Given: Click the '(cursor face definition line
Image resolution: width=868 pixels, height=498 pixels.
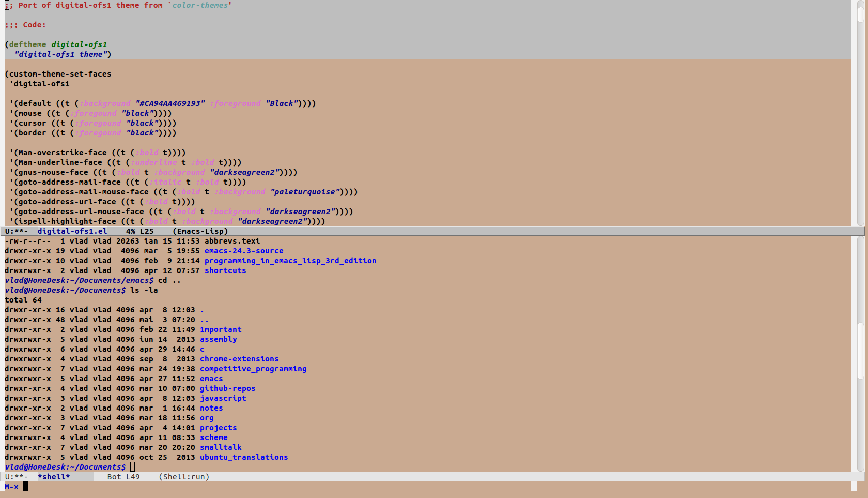Looking at the screenshot, I should point(93,123).
